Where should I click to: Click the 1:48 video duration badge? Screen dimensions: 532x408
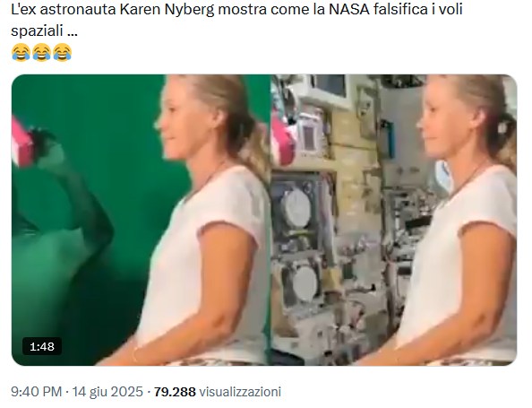(x=42, y=346)
